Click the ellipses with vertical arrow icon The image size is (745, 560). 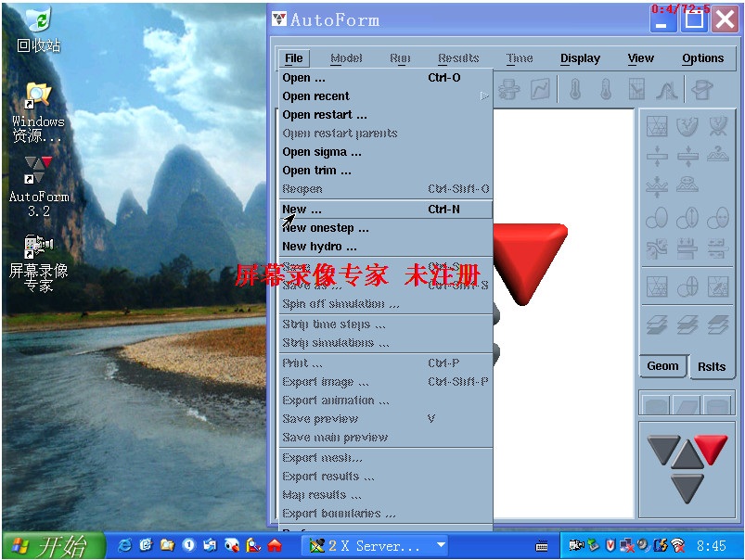[x=687, y=218]
